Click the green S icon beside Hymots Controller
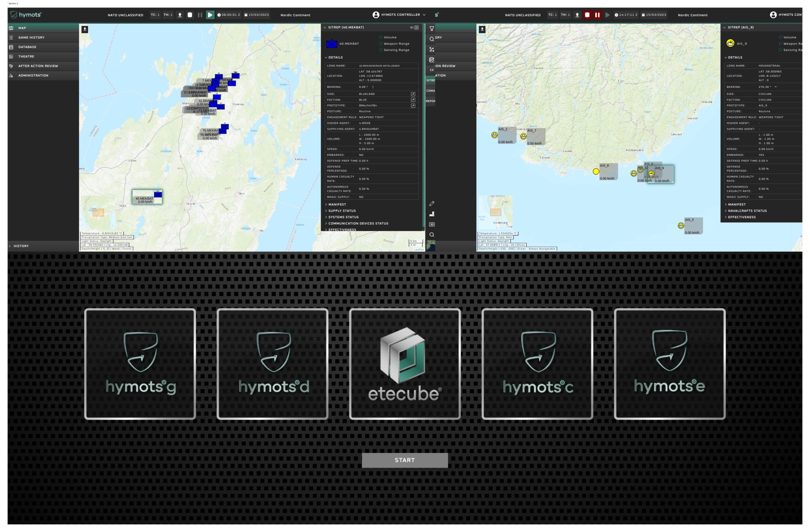810x532 pixels. pyautogui.click(x=437, y=15)
